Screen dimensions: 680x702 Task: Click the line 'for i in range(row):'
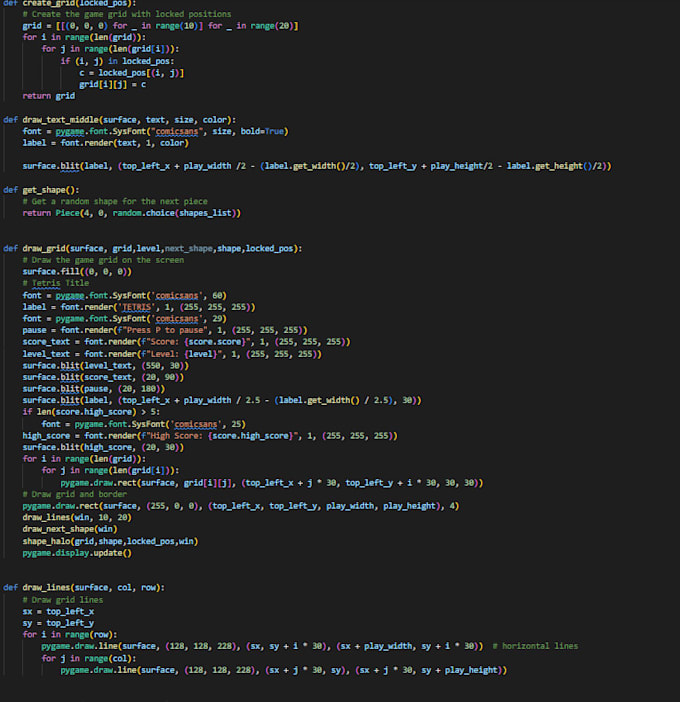click(x=70, y=635)
